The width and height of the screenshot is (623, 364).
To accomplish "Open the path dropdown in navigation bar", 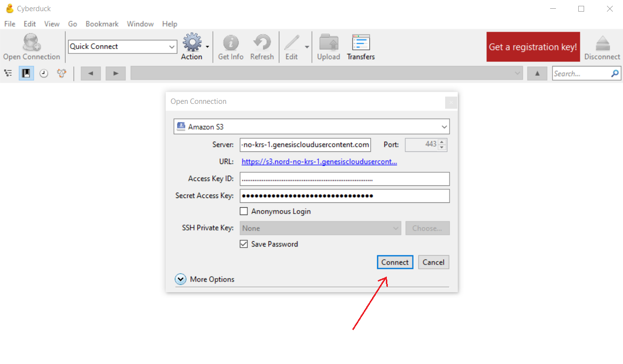I will [518, 73].
